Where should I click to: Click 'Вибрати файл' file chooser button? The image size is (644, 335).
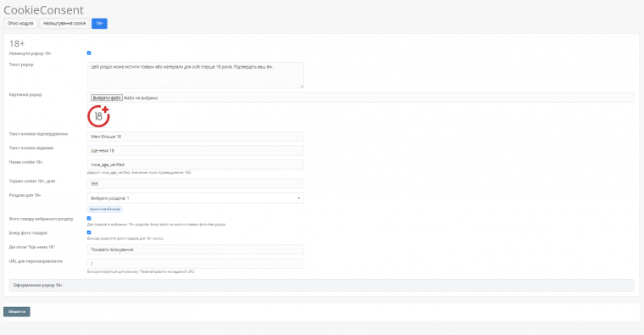107,98
